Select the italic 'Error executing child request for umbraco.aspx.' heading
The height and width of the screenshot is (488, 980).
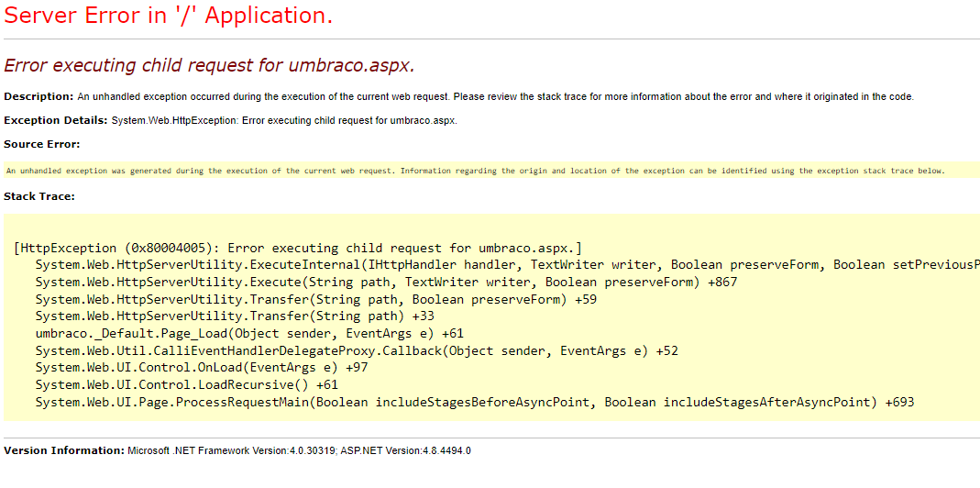point(209,66)
